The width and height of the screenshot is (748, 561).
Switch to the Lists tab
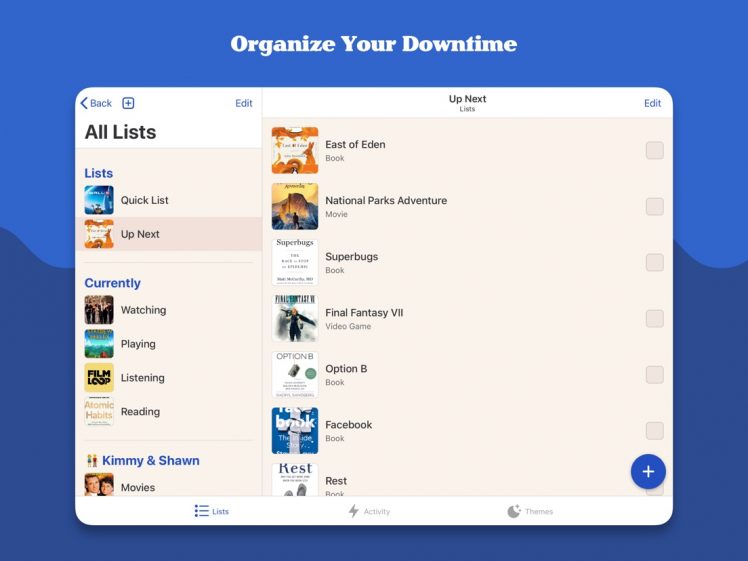pyautogui.click(x=212, y=511)
